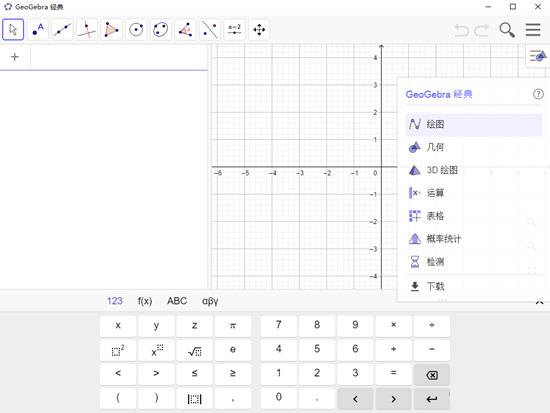Image resolution: width=550 pixels, height=413 pixels.
Task: Click 下载 download entry
Action: click(x=474, y=287)
